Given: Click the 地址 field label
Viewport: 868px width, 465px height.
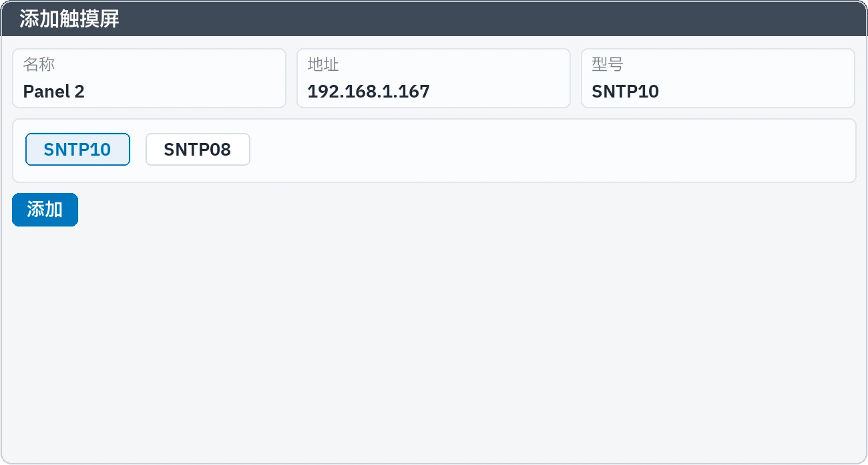Looking at the screenshot, I should coord(323,65).
